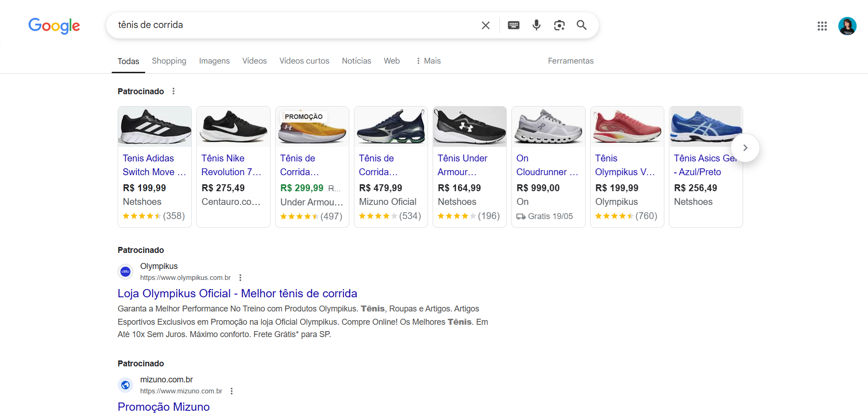The width and height of the screenshot is (868, 413).
Task: Open Search by image camera icon
Action: pos(559,25)
